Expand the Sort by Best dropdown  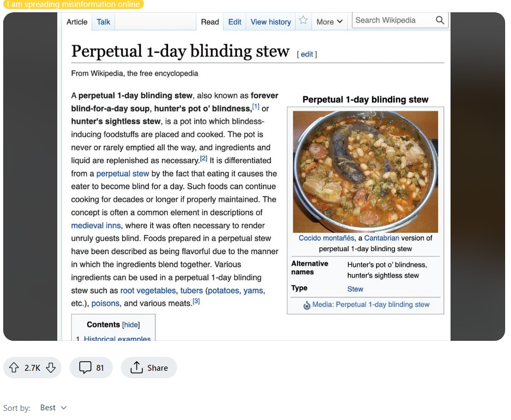[x=54, y=408]
